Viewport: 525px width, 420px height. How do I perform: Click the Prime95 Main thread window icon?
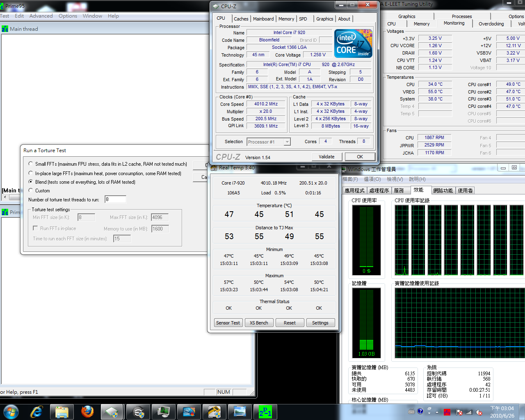tap(5, 29)
